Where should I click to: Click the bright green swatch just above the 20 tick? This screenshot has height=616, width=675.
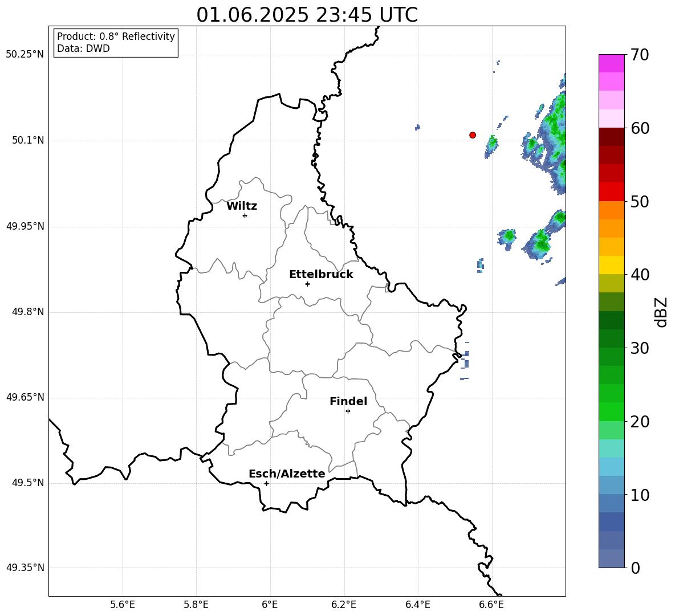[x=612, y=411]
